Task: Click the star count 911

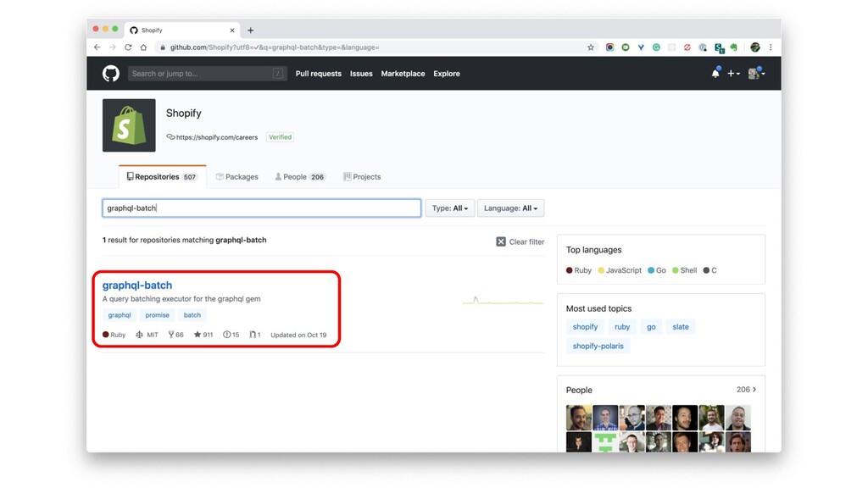Action: click(203, 335)
